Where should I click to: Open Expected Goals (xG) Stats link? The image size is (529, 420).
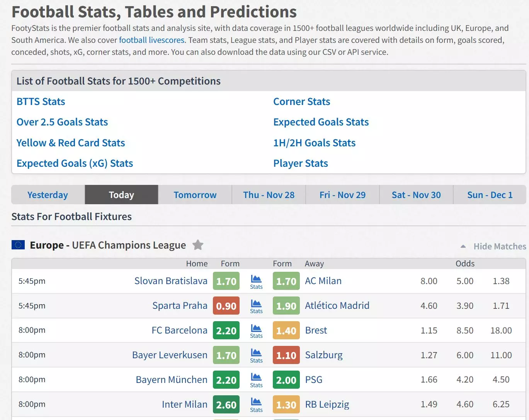[x=75, y=163]
